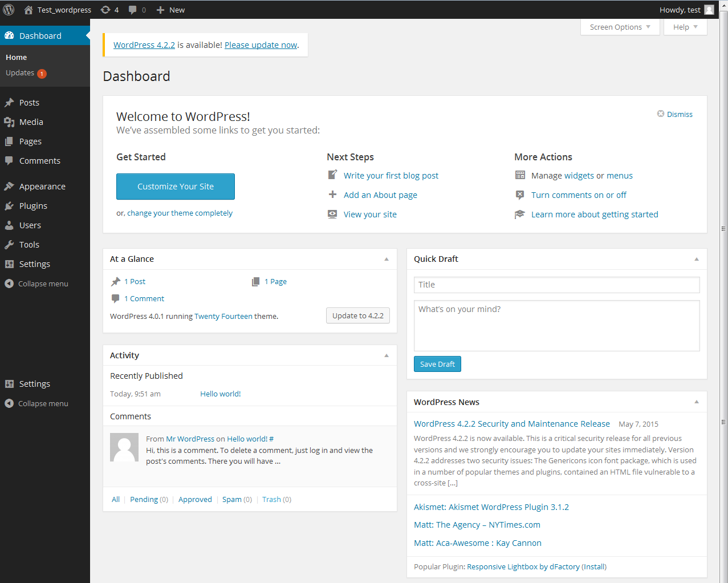Click the Please update now link
This screenshot has width=728, height=583.
click(x=261, y=45)
